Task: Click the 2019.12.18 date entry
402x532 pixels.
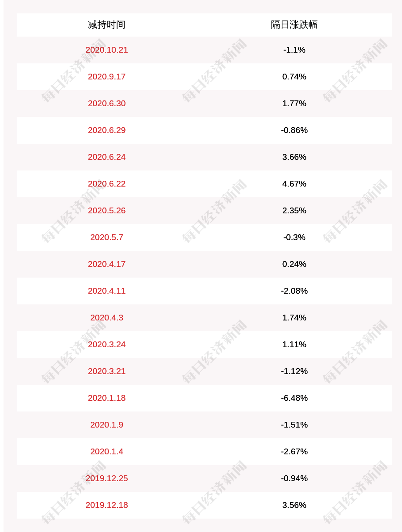Action: 106,505
